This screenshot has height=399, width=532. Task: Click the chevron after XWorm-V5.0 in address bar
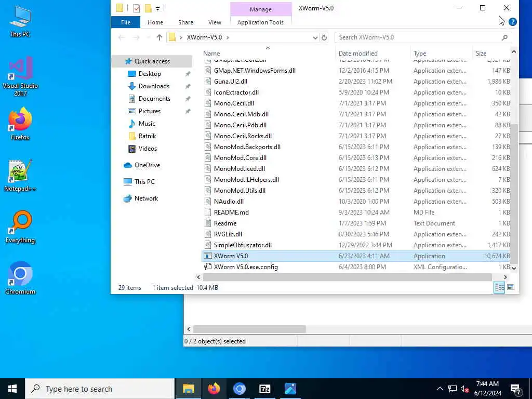(228, 37)
